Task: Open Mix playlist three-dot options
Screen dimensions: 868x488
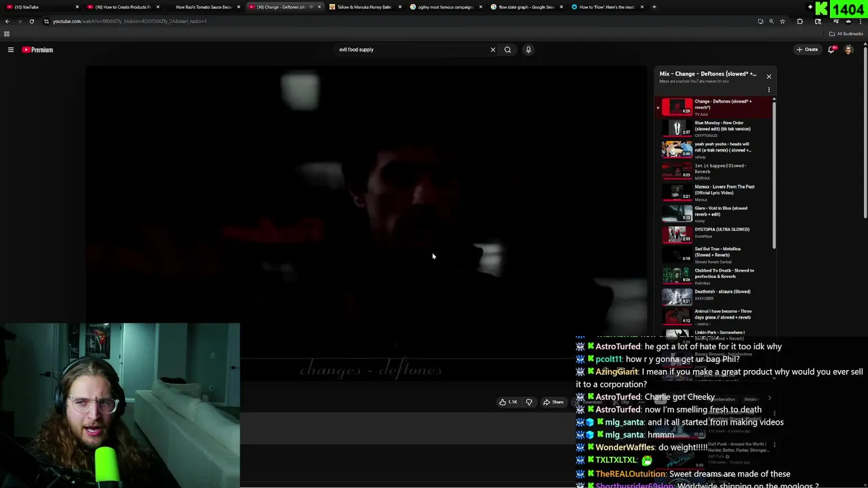Action: click(x=769, y=89)
